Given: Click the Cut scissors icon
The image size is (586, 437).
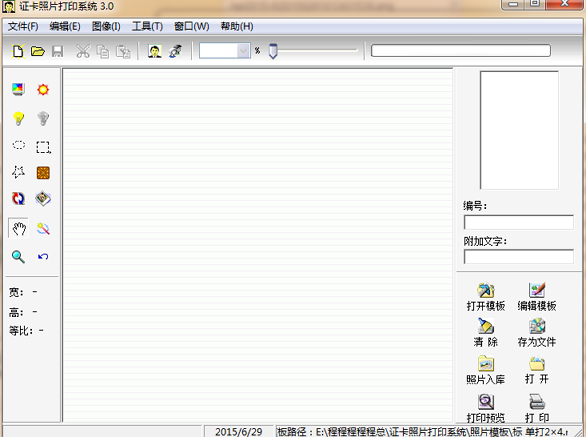Looking at the screenshot, I should pyautogui.click(x=83, y=51).
